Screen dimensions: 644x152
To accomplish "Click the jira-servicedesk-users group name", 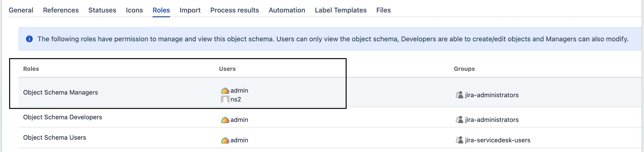I will 498,140.
